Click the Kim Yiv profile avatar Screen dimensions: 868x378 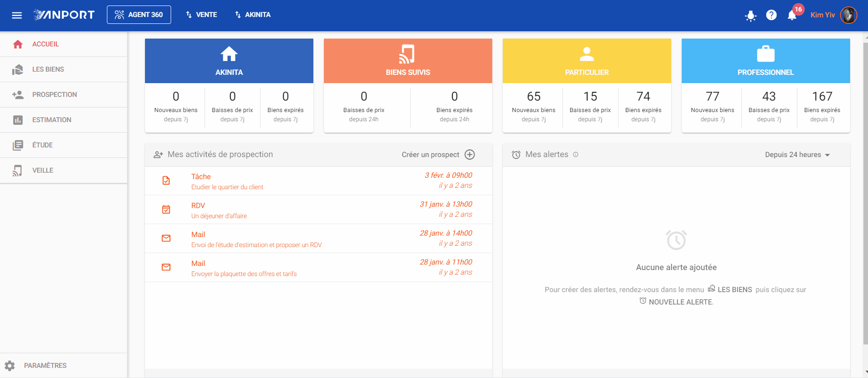pyautogui.click(x=848, y=15)
